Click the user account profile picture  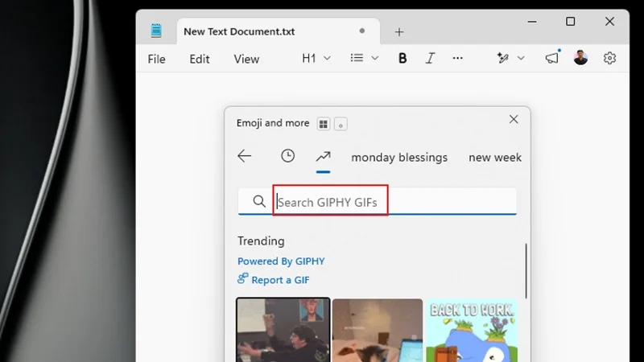(580, 58)
